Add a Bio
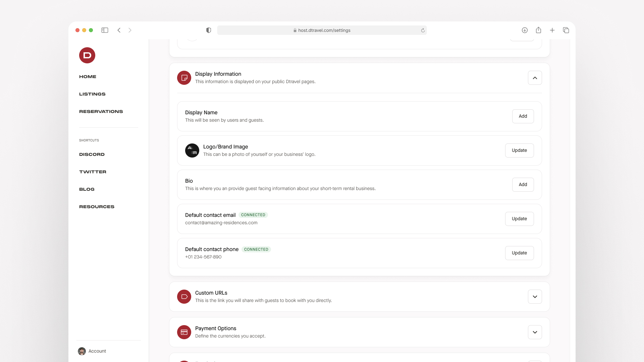 523,185
